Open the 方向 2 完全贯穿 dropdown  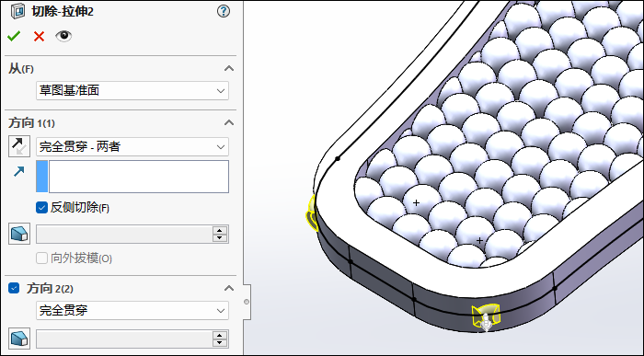click(x=132, y=310)
